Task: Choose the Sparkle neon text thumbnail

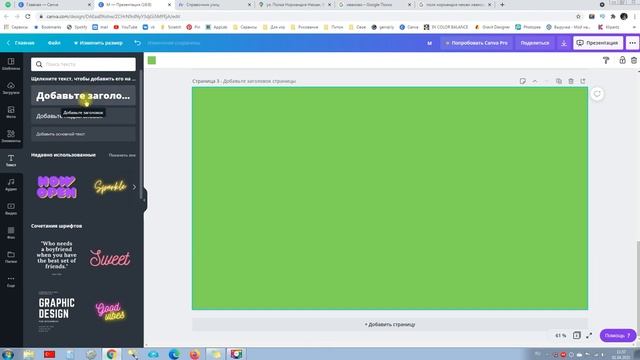Action: click(x=110, y=187)
